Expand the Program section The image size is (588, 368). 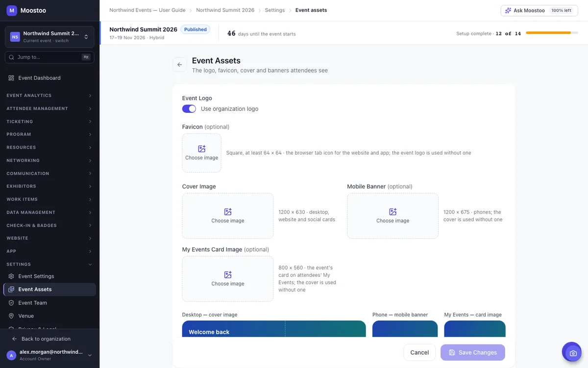(49, 134)
